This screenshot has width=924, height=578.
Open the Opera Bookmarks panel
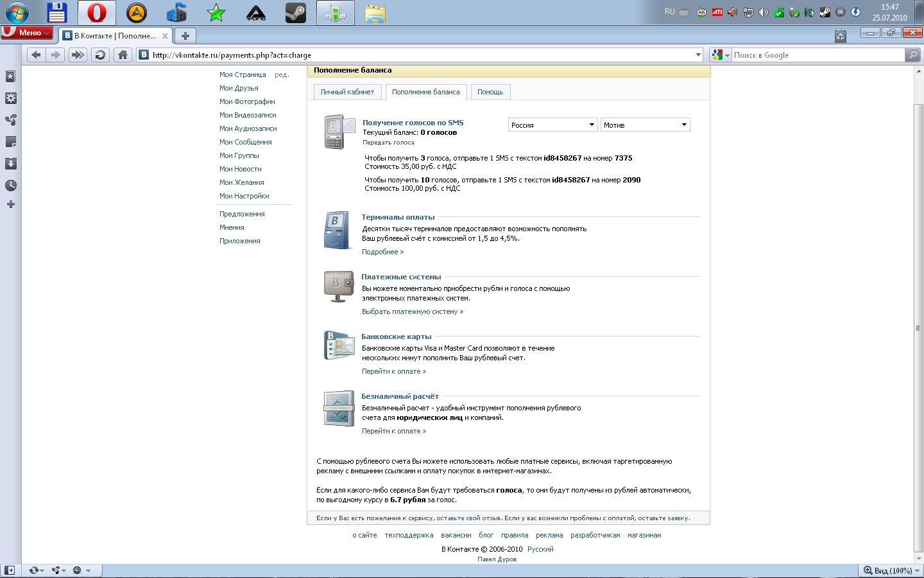point(10,76)
